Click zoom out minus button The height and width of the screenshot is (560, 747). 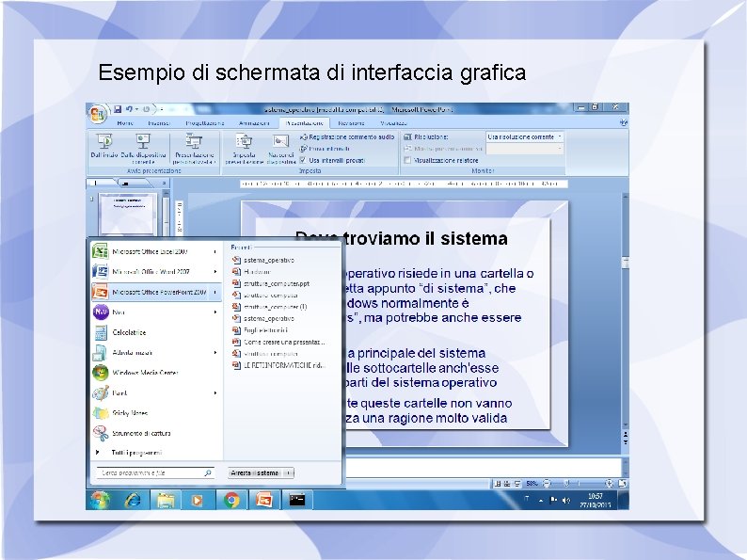547,484
